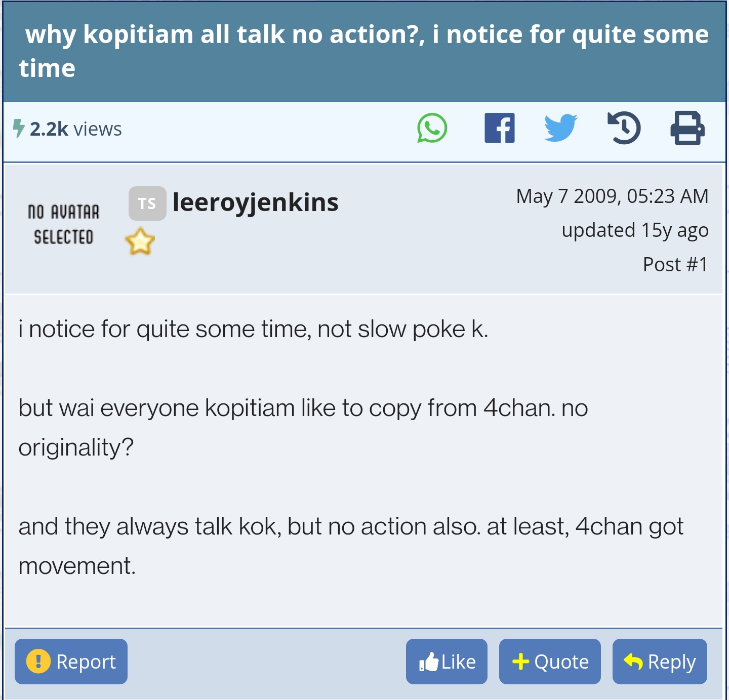Reply to the post
The image size is (729, 700).
(x=660, y=662)
